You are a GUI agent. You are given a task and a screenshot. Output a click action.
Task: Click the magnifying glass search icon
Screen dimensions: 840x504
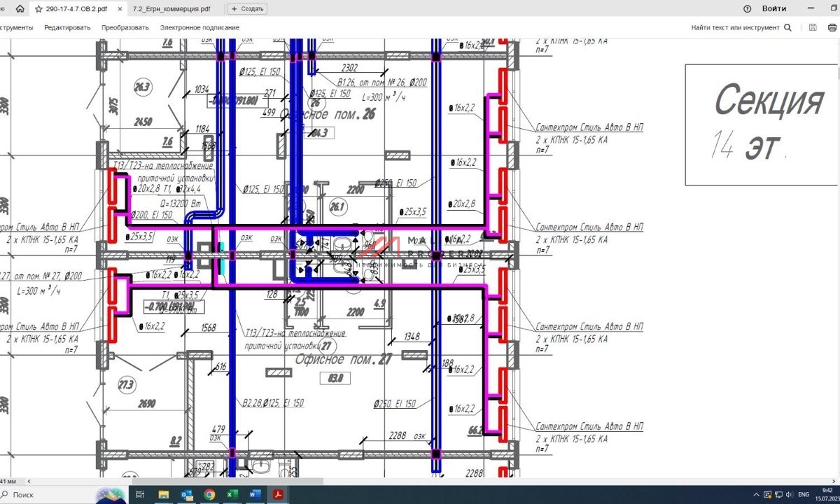[x=788, y=27]
